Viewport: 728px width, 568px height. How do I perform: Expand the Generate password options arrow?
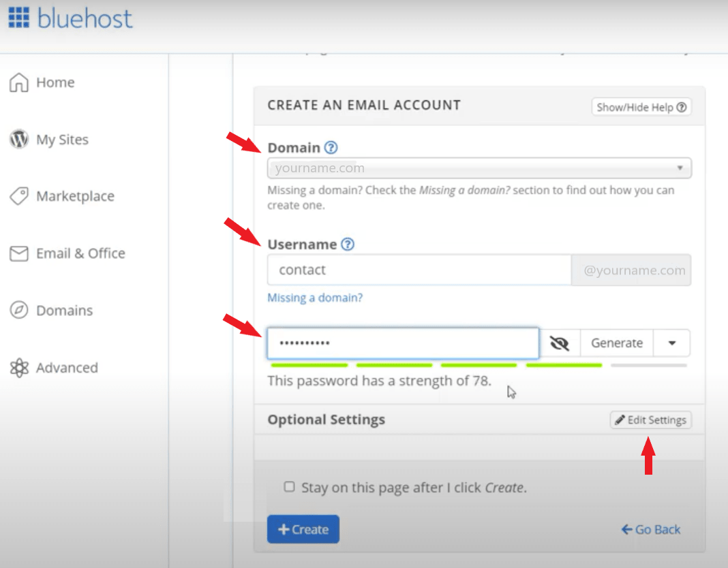(x=671, y=343)
